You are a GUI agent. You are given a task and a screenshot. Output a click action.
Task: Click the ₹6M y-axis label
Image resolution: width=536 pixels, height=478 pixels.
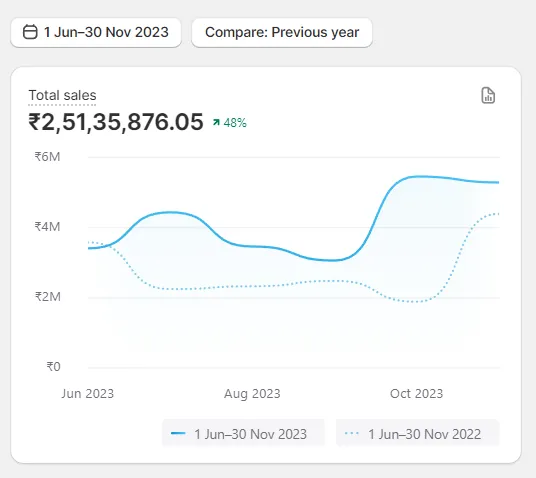tap(47, 157)
